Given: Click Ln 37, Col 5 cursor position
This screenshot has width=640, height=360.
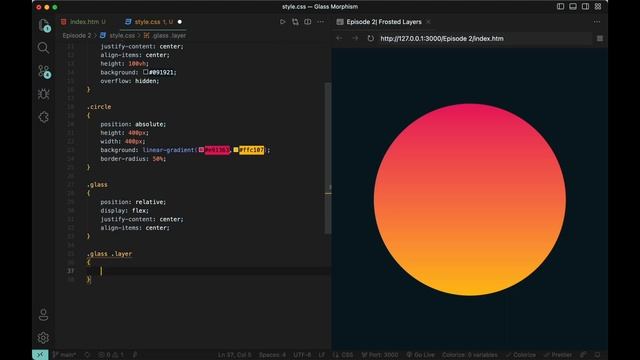Looking at the screenshot, I should (235, 355).
